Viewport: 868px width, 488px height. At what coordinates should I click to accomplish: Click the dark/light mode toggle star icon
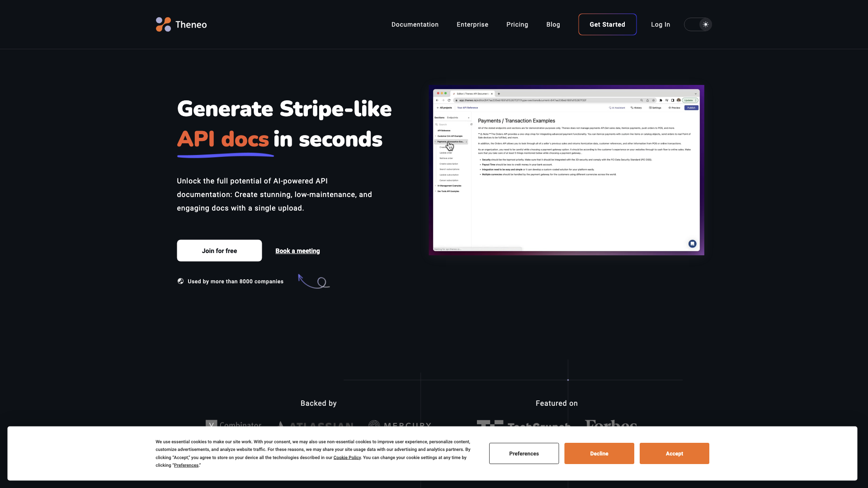[x=705, y=24]
